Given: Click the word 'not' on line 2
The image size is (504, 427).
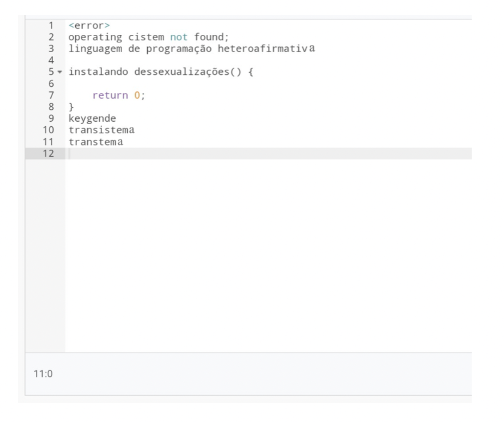Looking at the screenshot, I should pyautogui.click(x=179, y=37).
